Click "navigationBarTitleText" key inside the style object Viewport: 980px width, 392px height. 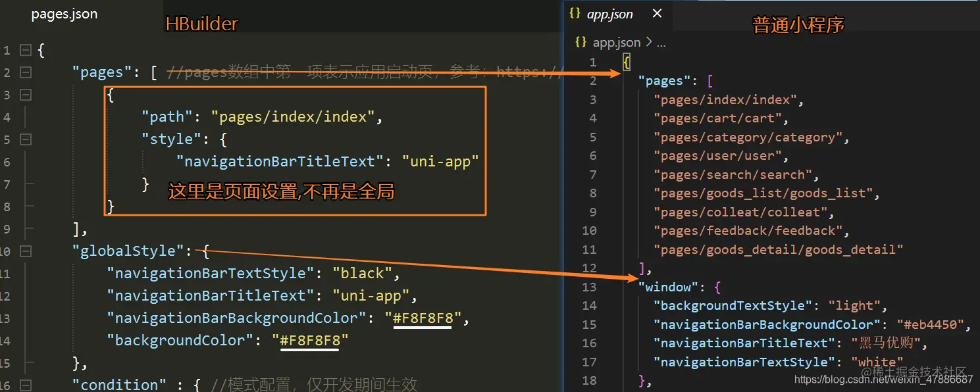[280, 162]
